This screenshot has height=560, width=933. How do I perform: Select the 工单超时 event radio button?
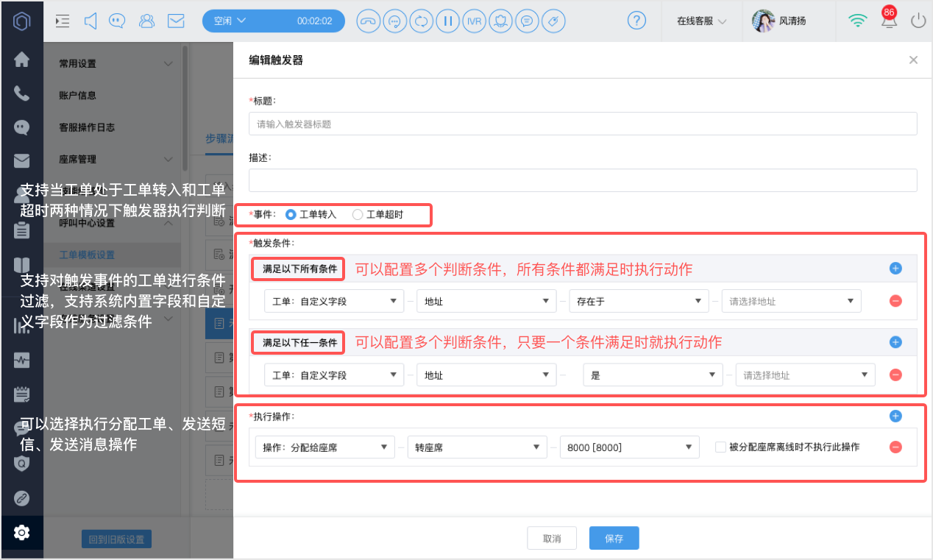358,215
